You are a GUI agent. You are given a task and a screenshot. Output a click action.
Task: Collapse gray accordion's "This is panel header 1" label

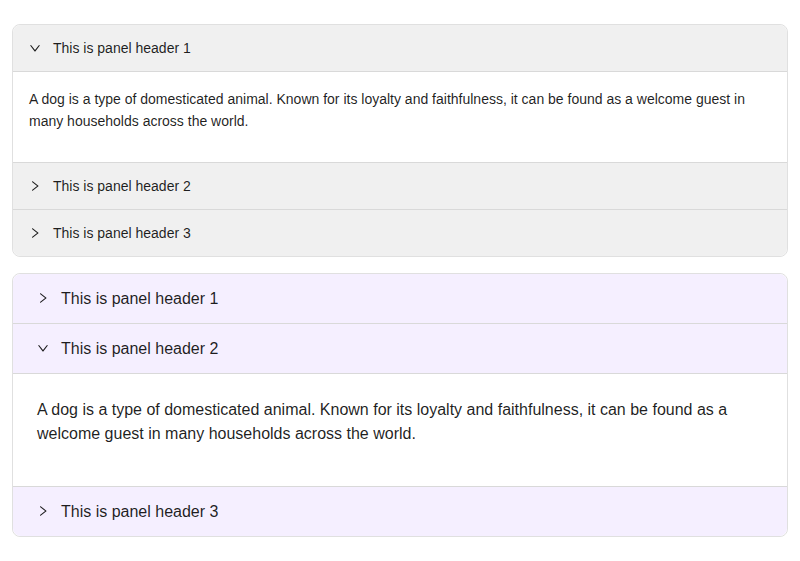[x=122, y=48]
